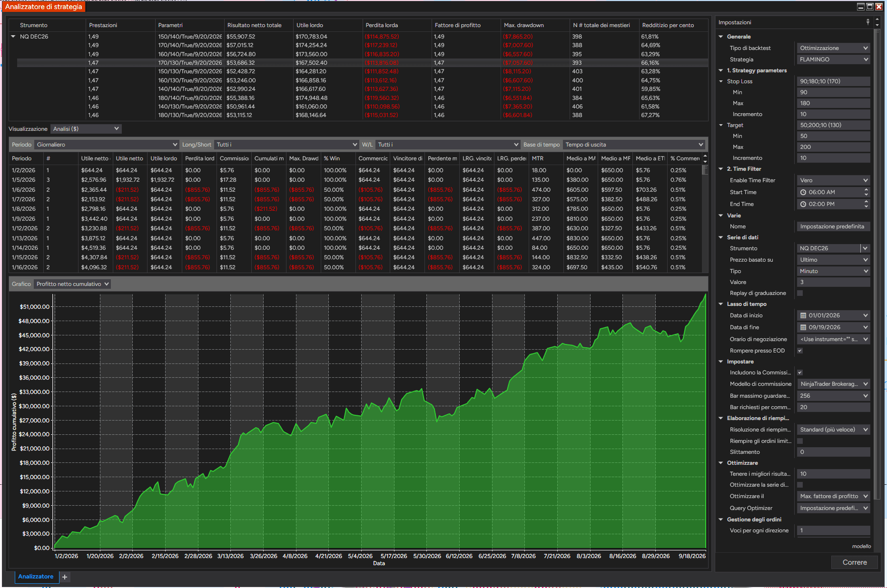Toggle Includono la Commissi... checkbox

(x=800, y=372)
